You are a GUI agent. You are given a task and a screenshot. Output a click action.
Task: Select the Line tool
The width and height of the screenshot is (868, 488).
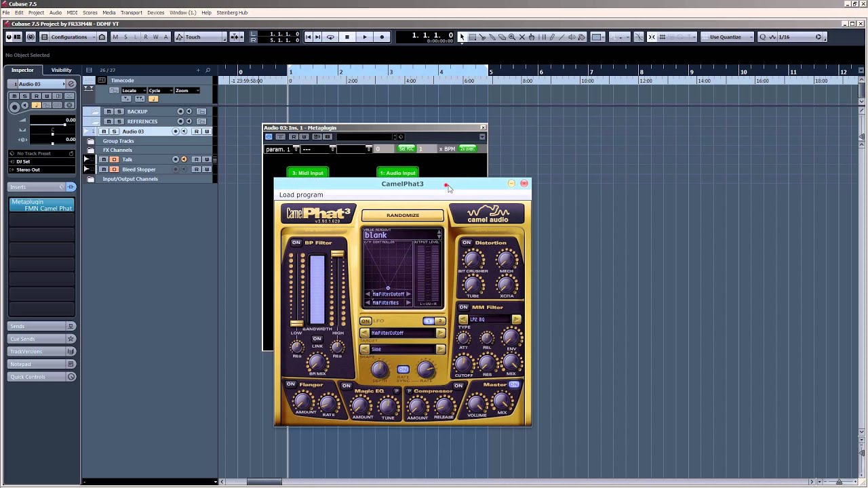[x=561, y=37]
